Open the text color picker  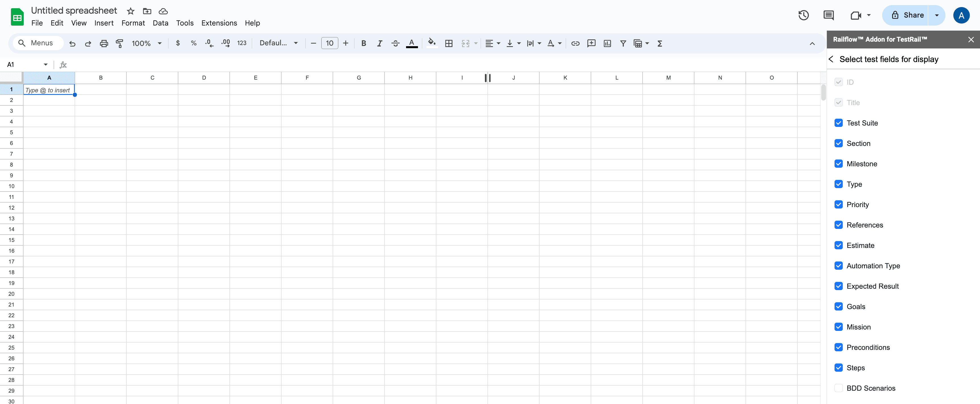coord(412,43)
